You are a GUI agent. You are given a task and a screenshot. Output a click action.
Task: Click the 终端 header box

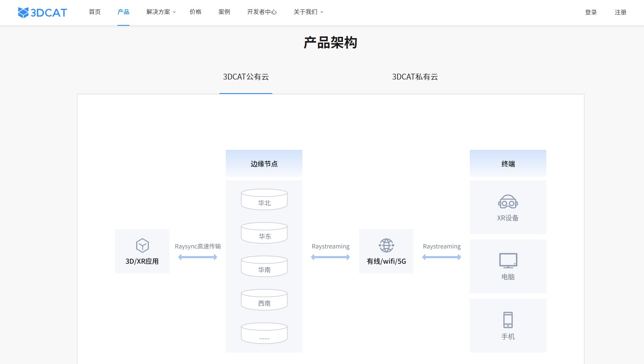(x=508, y=163)
